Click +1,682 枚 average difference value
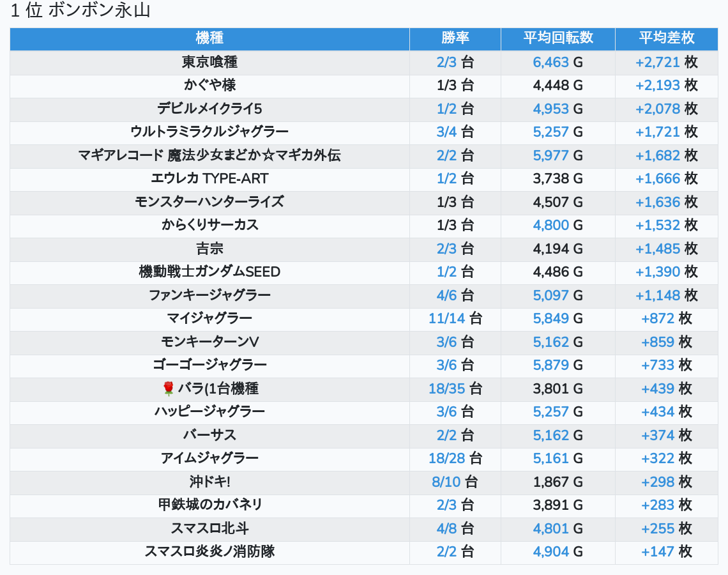Viewport: 728px width, 575px height. [x=666, y=155]
